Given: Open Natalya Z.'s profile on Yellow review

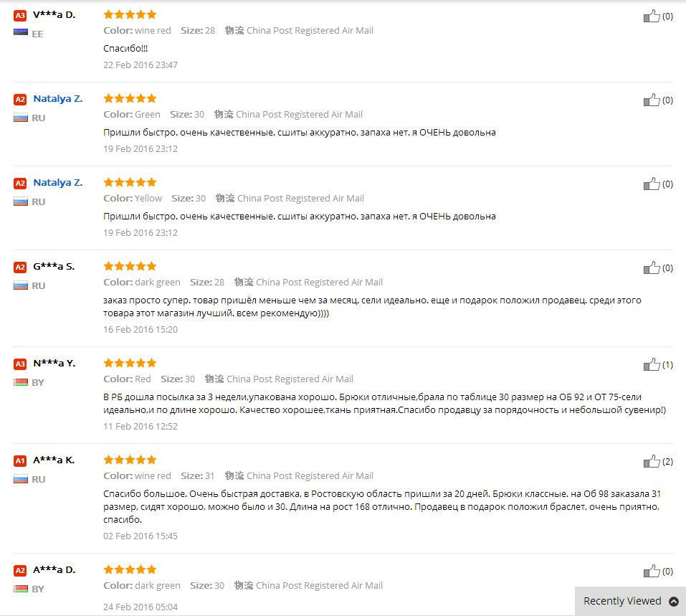Looking at the screenshot, I should click(x=57, y=183).
